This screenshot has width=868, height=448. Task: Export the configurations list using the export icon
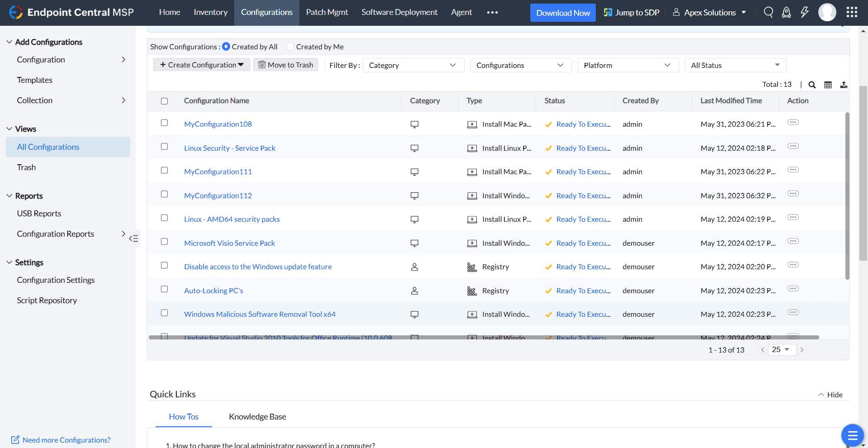(x=844, y=85)
